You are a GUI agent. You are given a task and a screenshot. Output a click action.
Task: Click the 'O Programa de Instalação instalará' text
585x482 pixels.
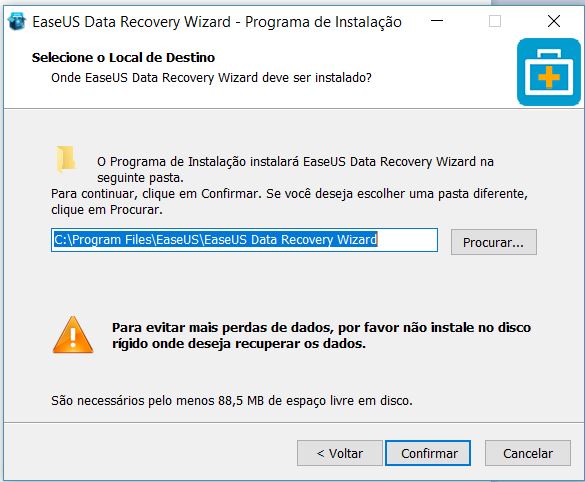[295, 169]
